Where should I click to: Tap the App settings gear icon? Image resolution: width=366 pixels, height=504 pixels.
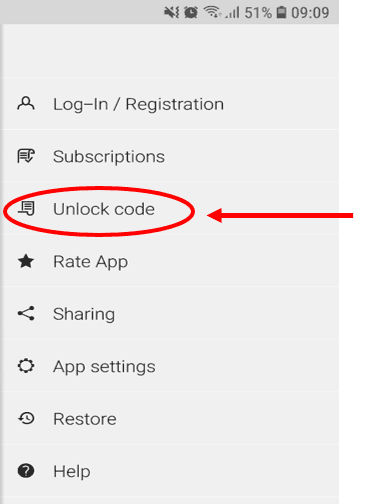tap(26, 366)
